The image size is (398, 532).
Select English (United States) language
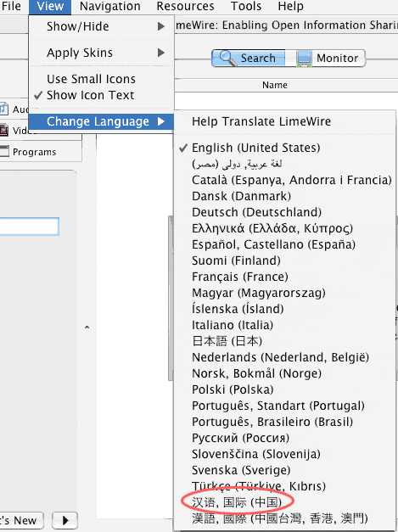[x=284, y=148]
